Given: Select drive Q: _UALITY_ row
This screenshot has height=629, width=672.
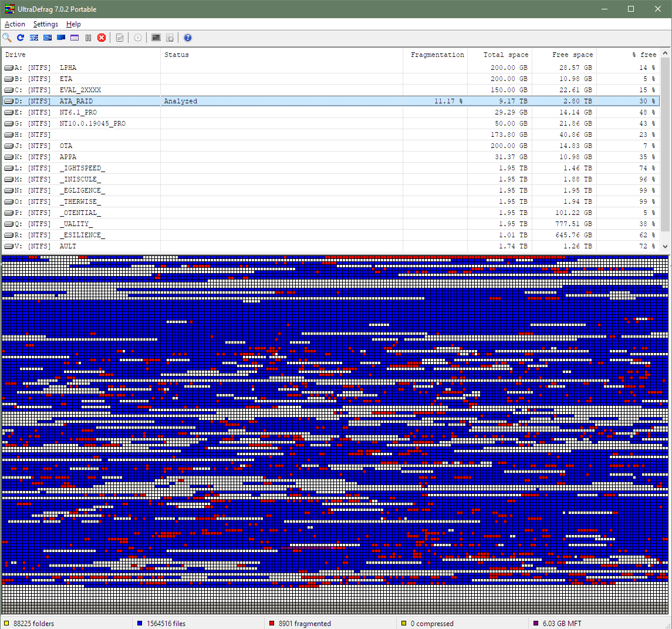Looking at the screenshot, I should (x=331, y=224).
